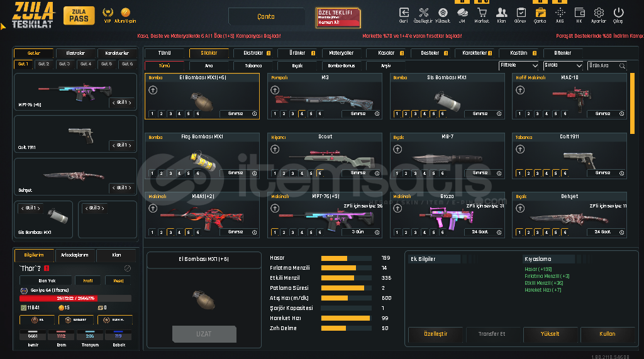Open the Filtrele dropdown
Viewport: 644px width, 359px height.
click(518, 65)
